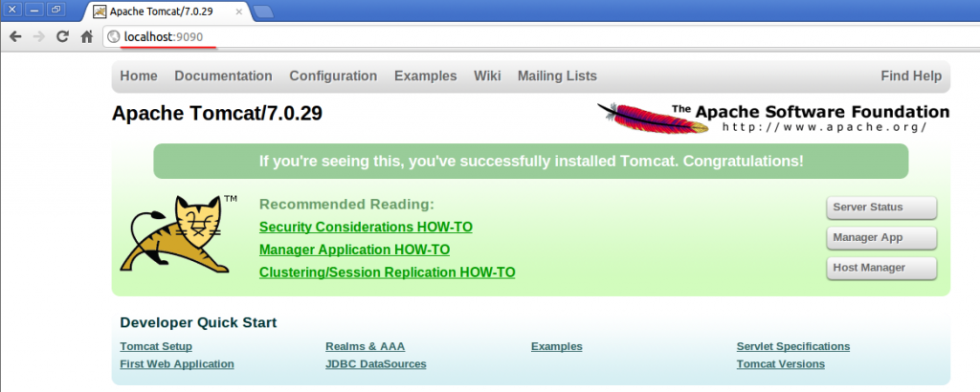The width and height of the screenshot is (980, 392).
Task: Click the Apache feather logo
Action: click(x=653, y=118)
